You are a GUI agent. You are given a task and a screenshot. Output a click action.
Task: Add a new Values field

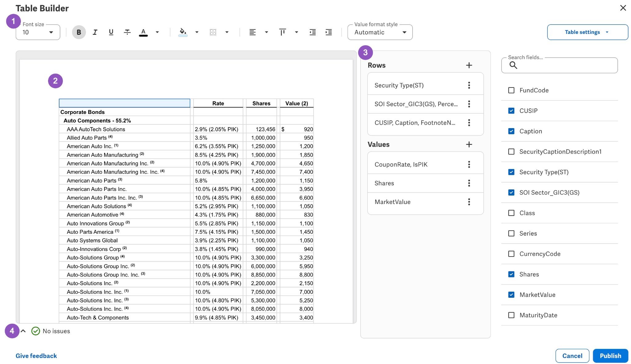click(x=469, y=144)
